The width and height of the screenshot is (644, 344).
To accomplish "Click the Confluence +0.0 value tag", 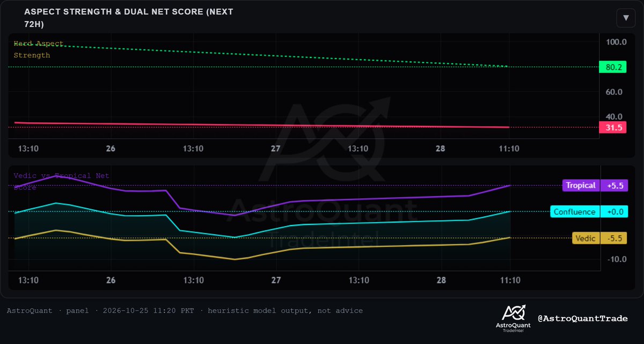I will tap(614, 212).
